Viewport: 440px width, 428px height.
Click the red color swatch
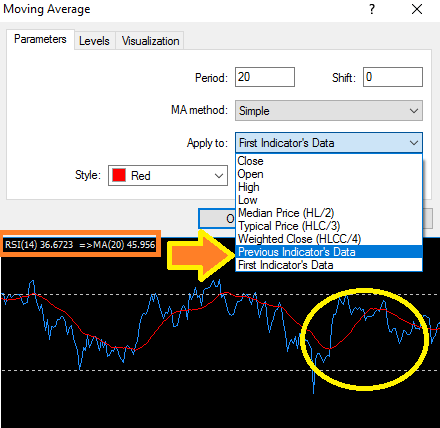pyautogui.click(x=119, y=175)
